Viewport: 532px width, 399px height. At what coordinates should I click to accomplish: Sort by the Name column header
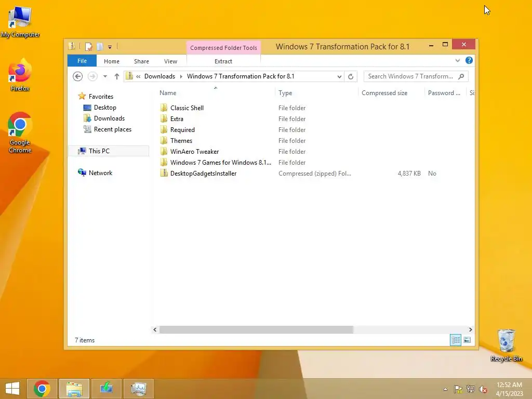168,93
